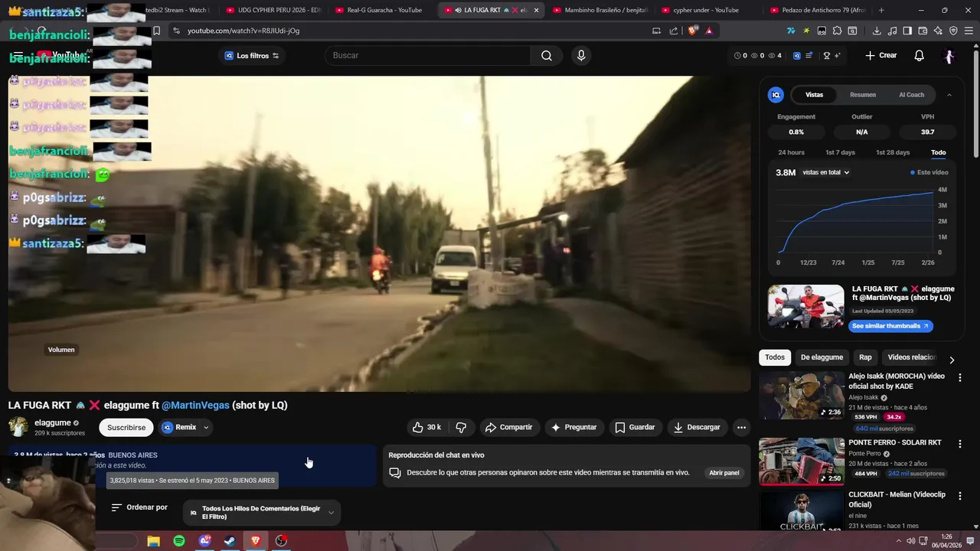The width and height of the screenshot is (980, 551).
Task: Select 24 hours time range
Action: [791, 152]
